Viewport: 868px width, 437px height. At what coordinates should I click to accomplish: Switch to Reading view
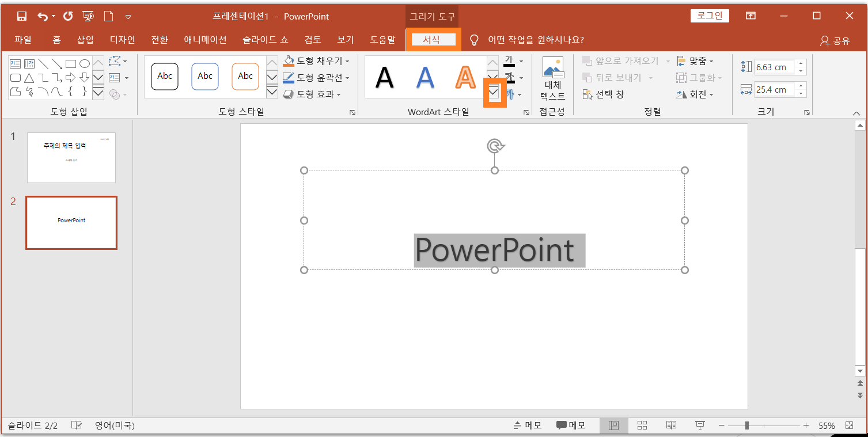[x=671, y=425]
